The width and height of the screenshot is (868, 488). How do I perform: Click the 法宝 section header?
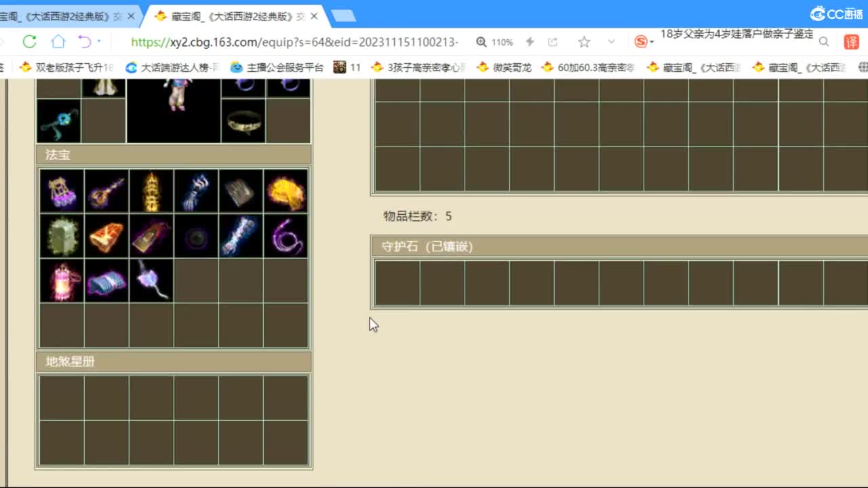(174, 155)
